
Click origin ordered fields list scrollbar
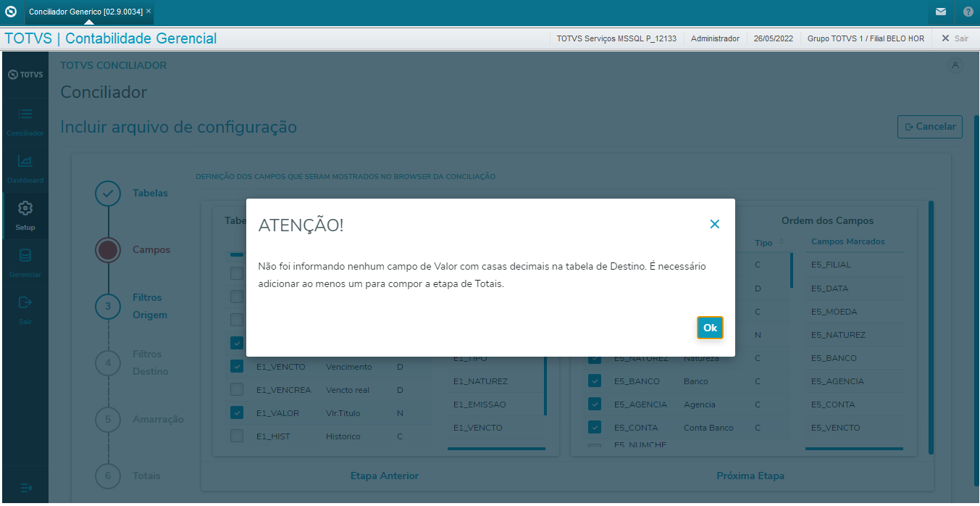(x=545, y=384)
